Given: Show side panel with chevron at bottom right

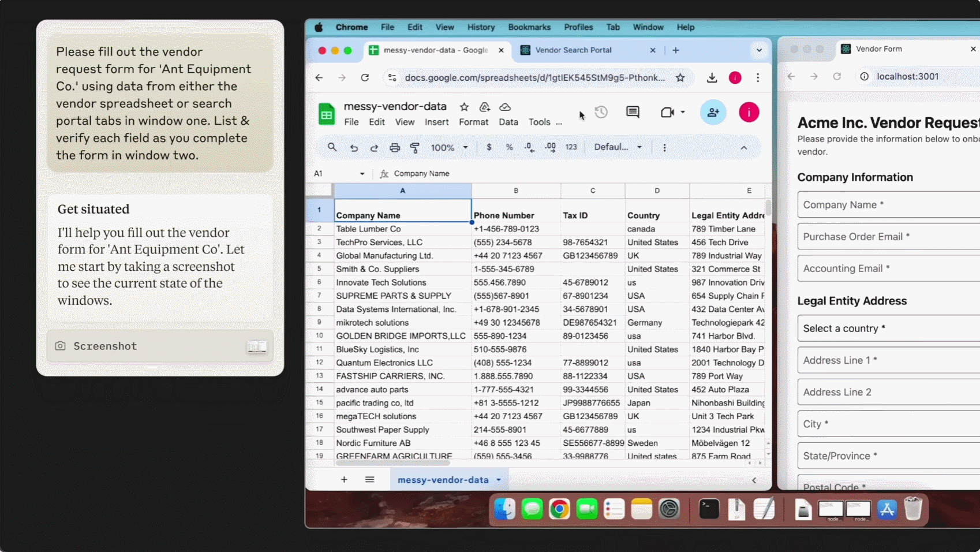Looking at the screenshot, I should pos(754,480).
